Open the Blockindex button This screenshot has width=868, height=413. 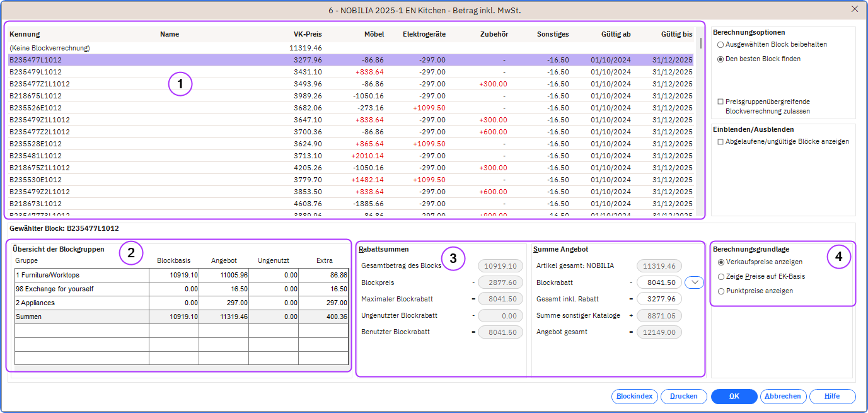coord(634,397)
